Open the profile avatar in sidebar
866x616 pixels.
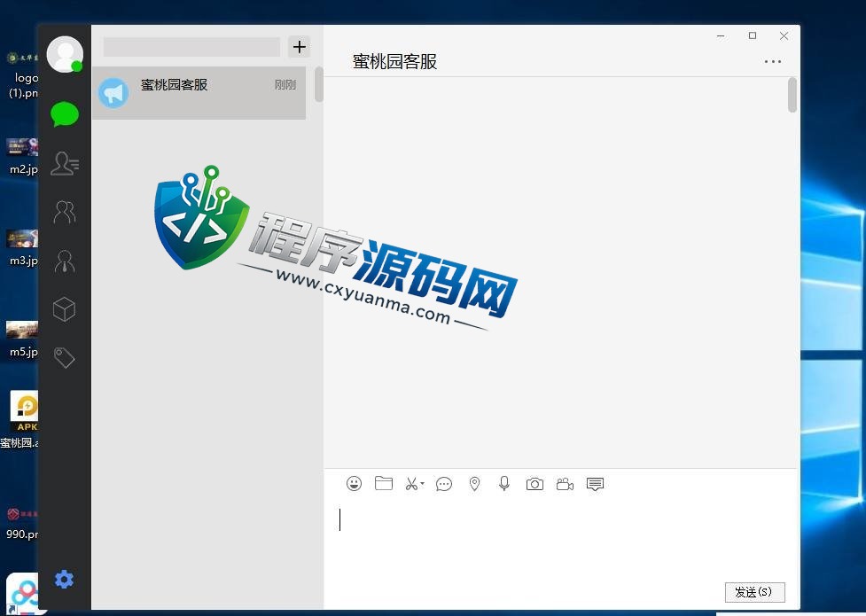click(x=66, y=54)
